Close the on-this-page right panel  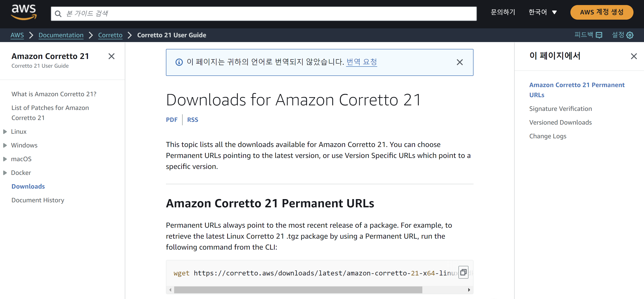tap(633, 56)
